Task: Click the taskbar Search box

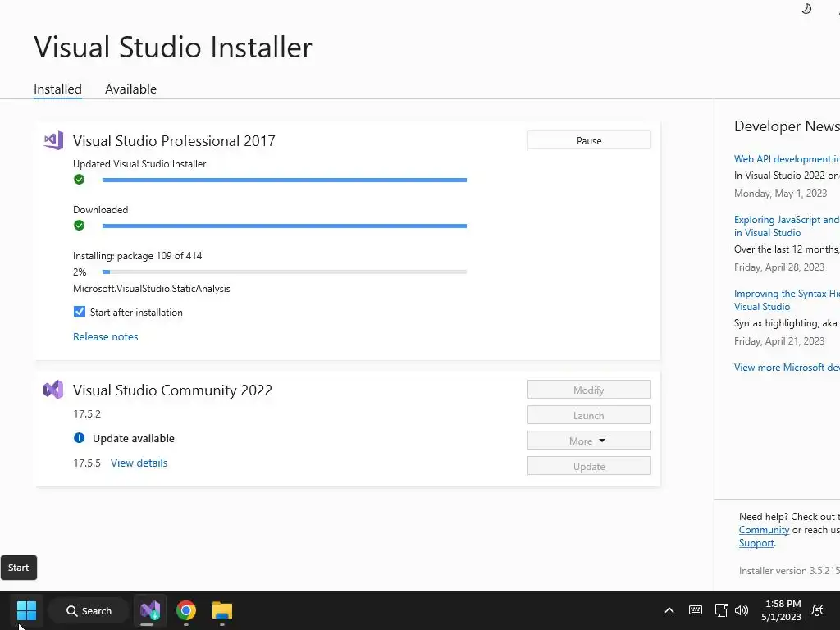Action: pos(89,610)
